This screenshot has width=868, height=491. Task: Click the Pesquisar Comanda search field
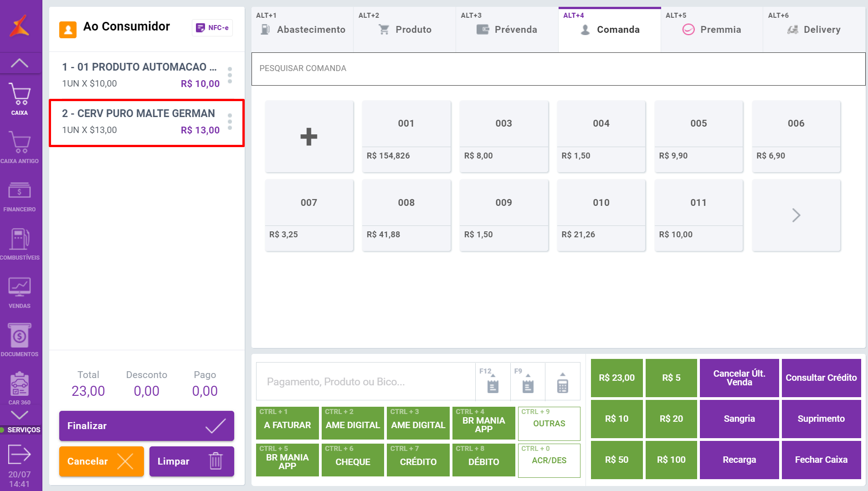(558, 69)
